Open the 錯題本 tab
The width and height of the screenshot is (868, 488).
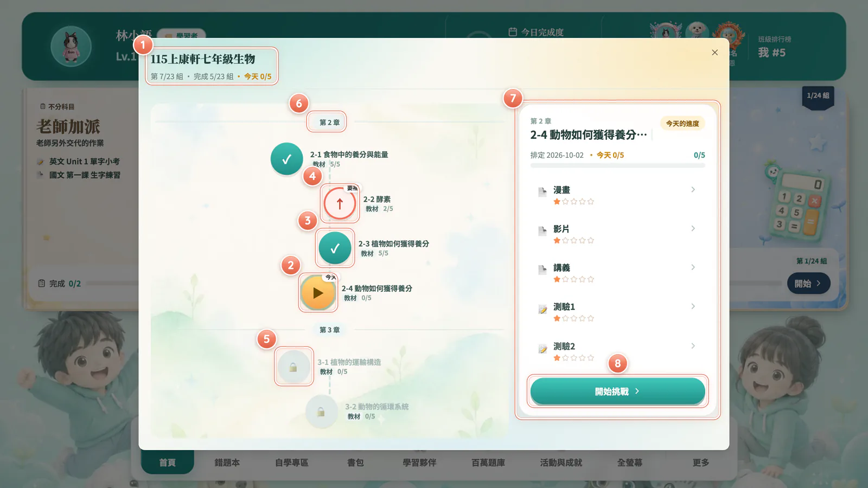point(227,463)
